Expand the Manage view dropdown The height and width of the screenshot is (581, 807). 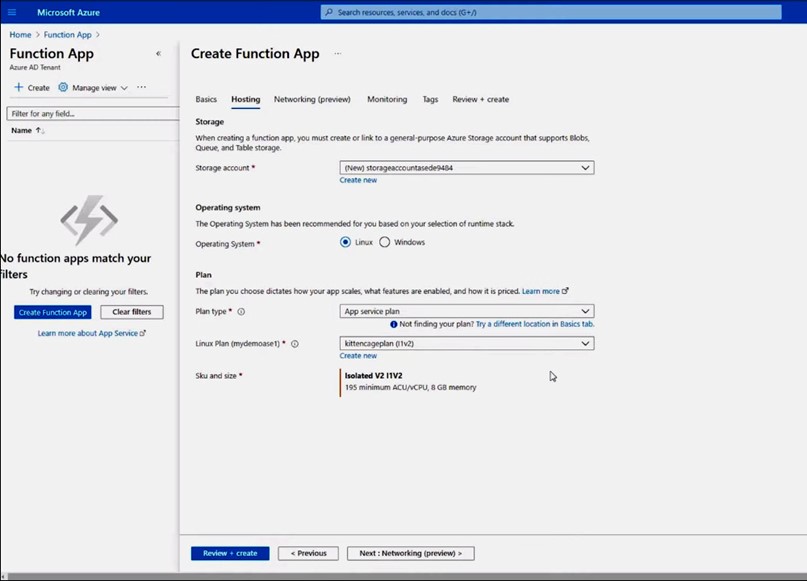point(124,88)
